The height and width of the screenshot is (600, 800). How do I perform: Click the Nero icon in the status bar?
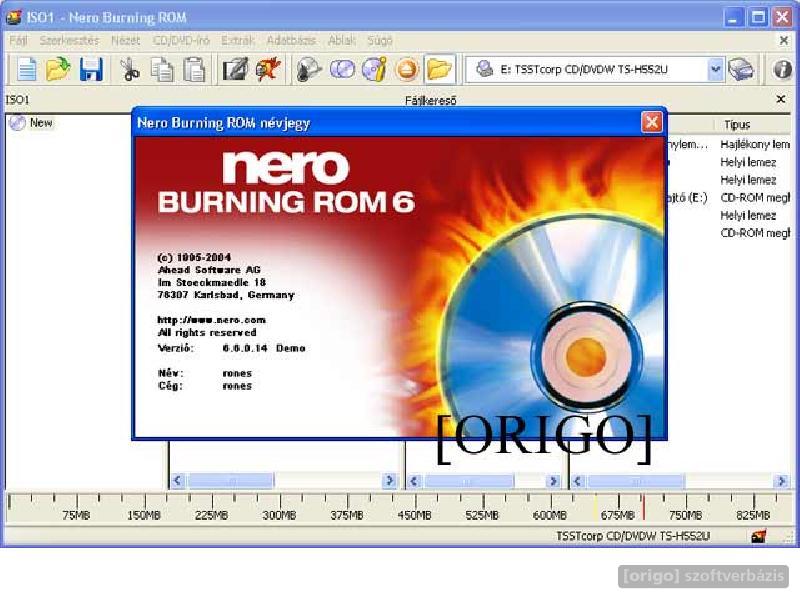click(759, 536)
